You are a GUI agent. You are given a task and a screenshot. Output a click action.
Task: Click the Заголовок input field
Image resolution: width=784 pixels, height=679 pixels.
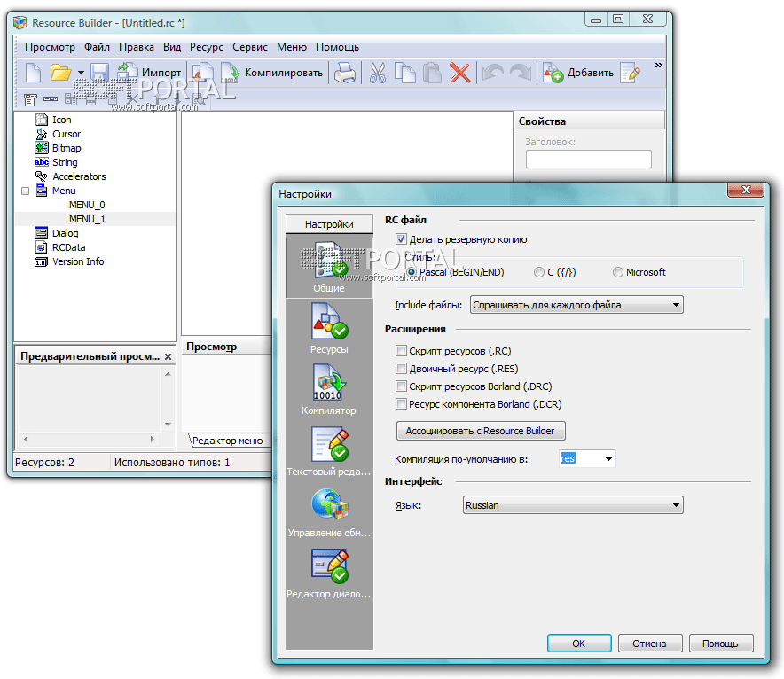589,160
